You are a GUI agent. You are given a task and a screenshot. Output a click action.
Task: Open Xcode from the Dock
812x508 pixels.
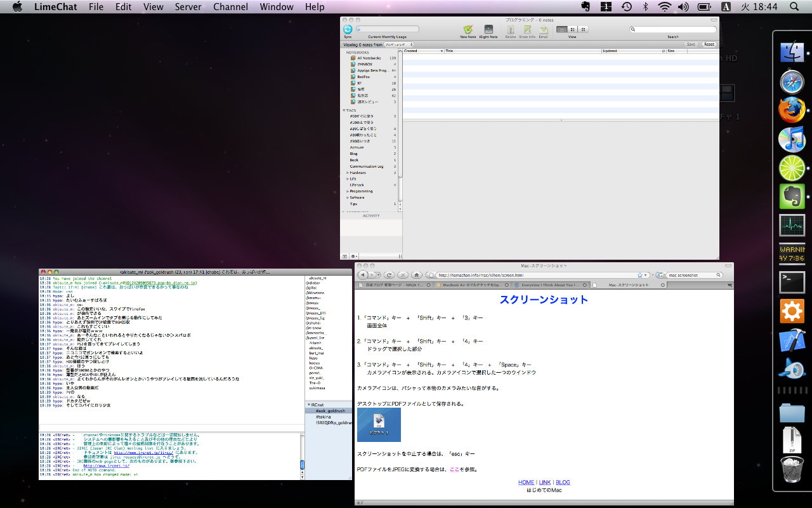(x=792, y=340)
